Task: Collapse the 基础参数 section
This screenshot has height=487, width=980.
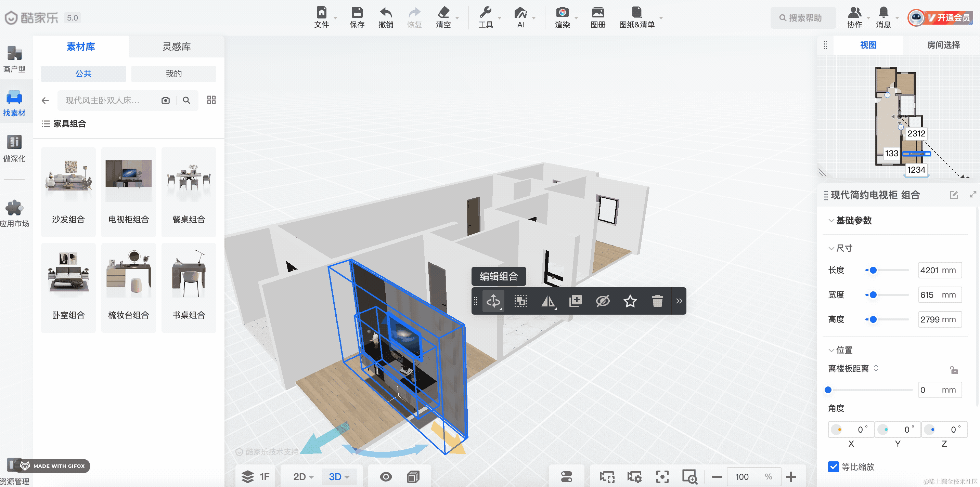Action: point(831,221)
